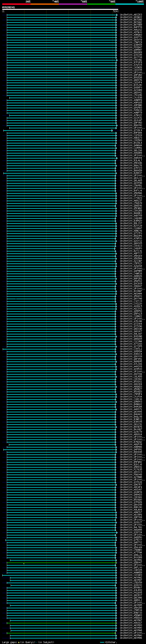
Task: Choose the UniRef100_Q5UBZ7 hit label
Action: pyautogui.click(x=131, y=389)
